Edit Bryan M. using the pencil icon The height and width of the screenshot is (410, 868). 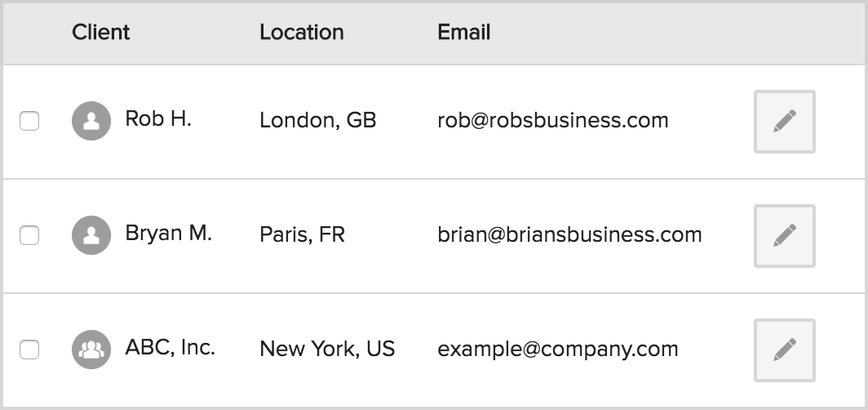click(785, 235)
